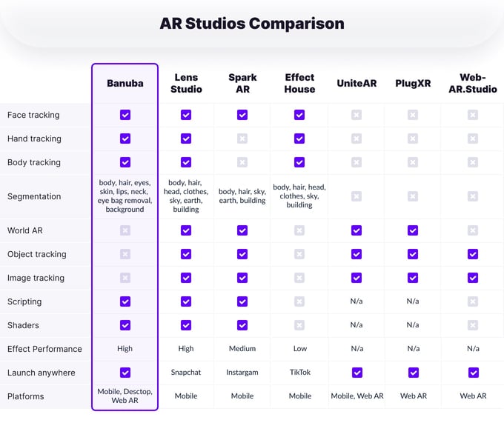The image size is (504, 440).
Task: Click PlugXR's World AR checkmark icon
Action: 413,230
